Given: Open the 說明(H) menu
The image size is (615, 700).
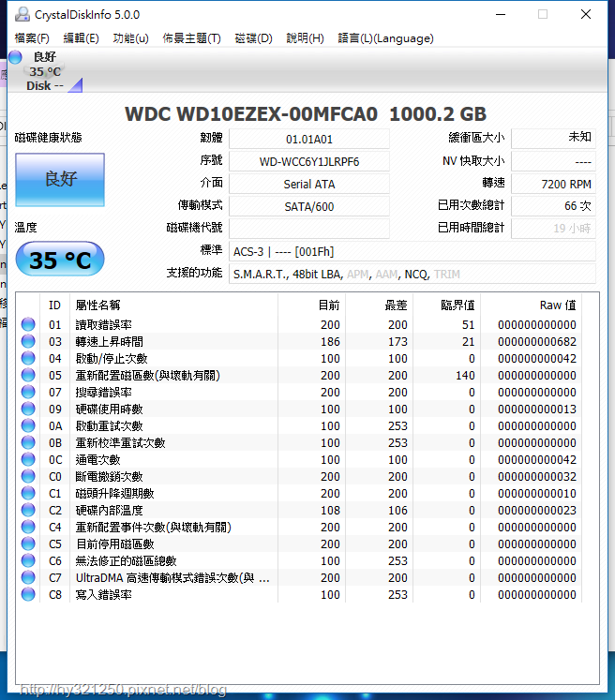Looking at the screenshot, I should [x=305, y=38].
